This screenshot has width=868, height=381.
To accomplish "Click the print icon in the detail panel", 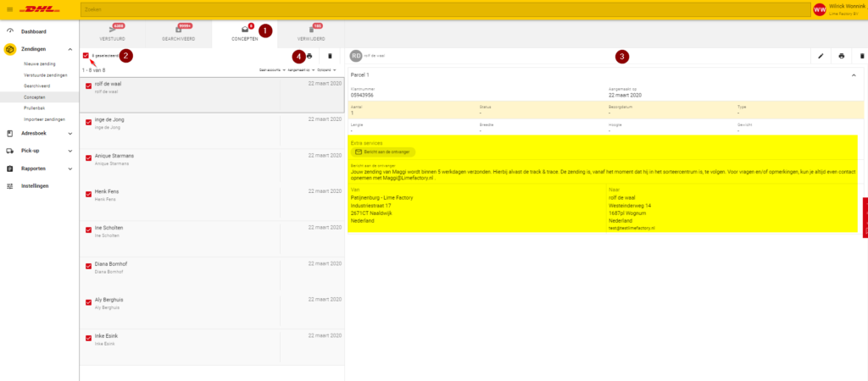I will coord(841,56).
